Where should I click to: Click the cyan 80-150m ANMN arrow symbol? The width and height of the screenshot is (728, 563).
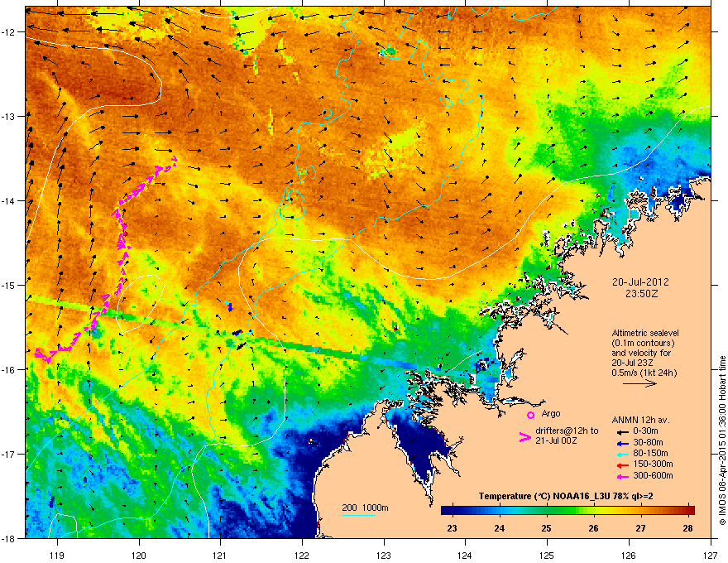pyautogui.click(x=623, y=454)
